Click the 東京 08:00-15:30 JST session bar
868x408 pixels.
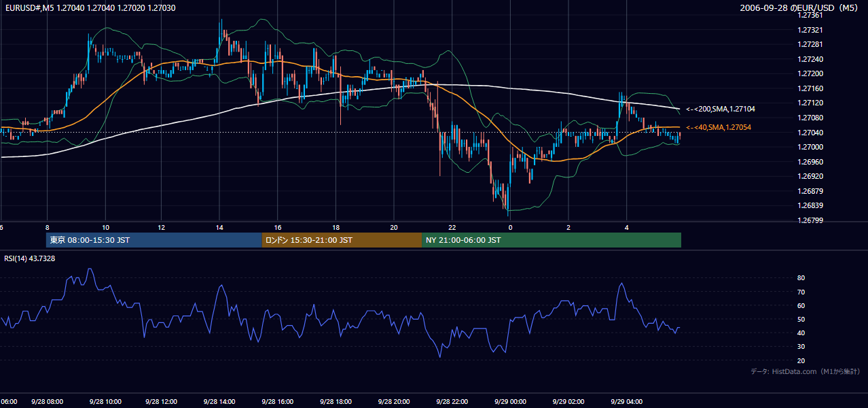click(x=153, y=240)
